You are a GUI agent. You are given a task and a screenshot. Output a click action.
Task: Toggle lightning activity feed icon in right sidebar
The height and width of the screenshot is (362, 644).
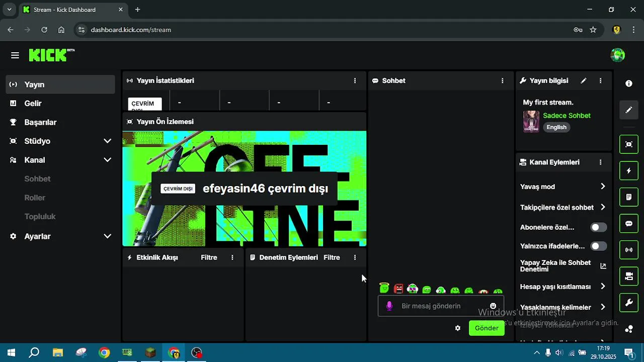pyautogui.click(x=629, y=171)
